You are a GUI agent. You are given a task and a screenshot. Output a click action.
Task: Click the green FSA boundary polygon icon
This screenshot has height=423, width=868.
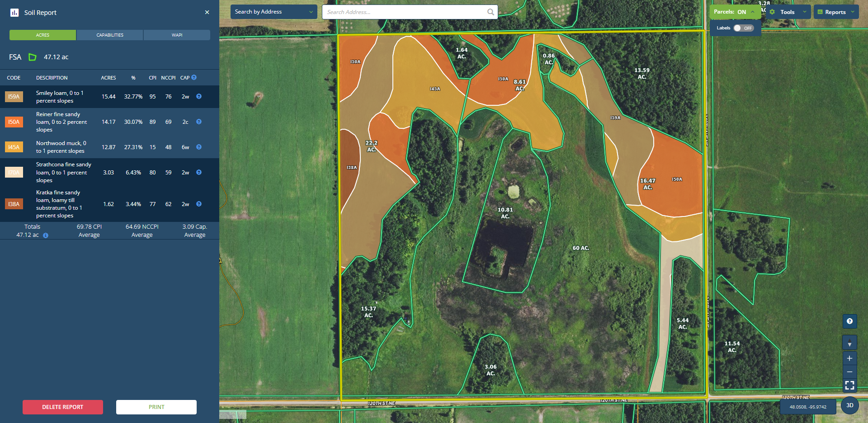point(33,57)
